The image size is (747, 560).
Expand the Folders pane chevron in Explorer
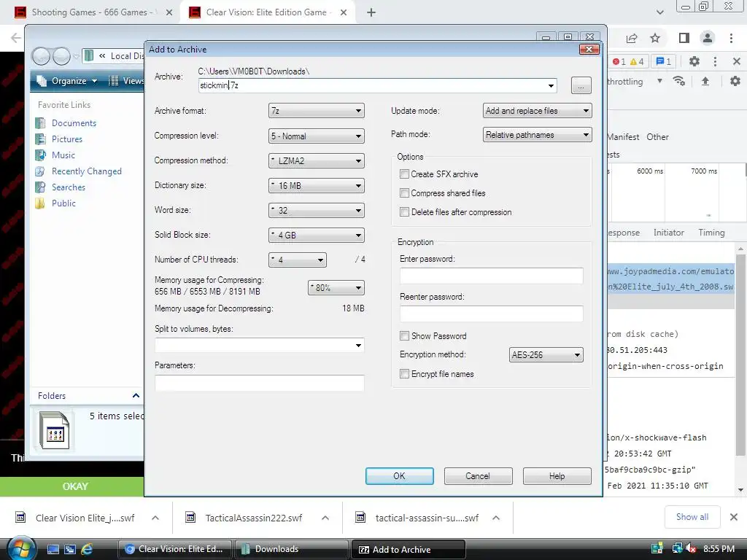(136, 396)
